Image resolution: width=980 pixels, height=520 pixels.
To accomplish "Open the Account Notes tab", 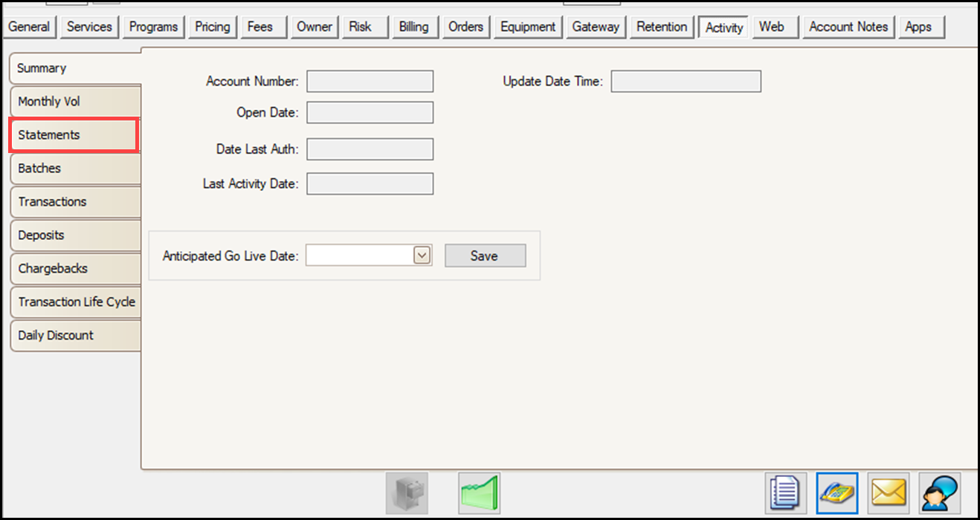I will click(848, 27).
